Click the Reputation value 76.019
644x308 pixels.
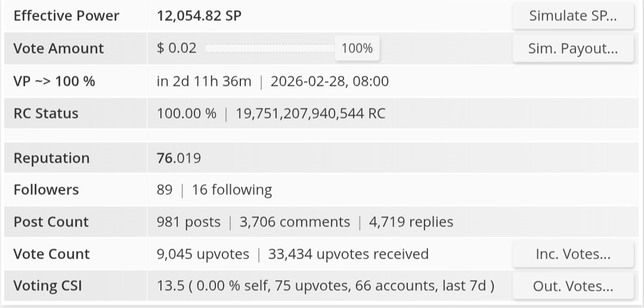(x=179, y=158)
